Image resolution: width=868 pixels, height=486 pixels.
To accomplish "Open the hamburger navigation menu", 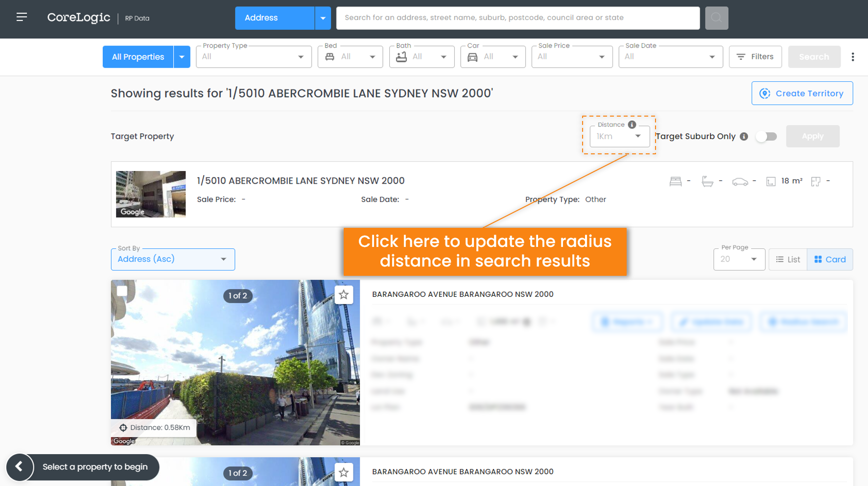I will [x=22, y=17].
